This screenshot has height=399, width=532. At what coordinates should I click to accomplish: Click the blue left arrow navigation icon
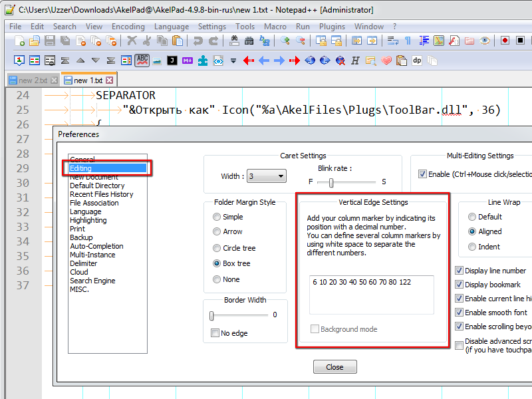click(264, 61)
